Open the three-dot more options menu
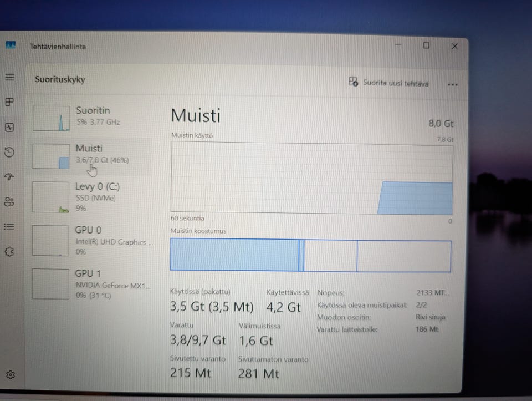Viewport: 532px width, 401px height. pos(453,84)
